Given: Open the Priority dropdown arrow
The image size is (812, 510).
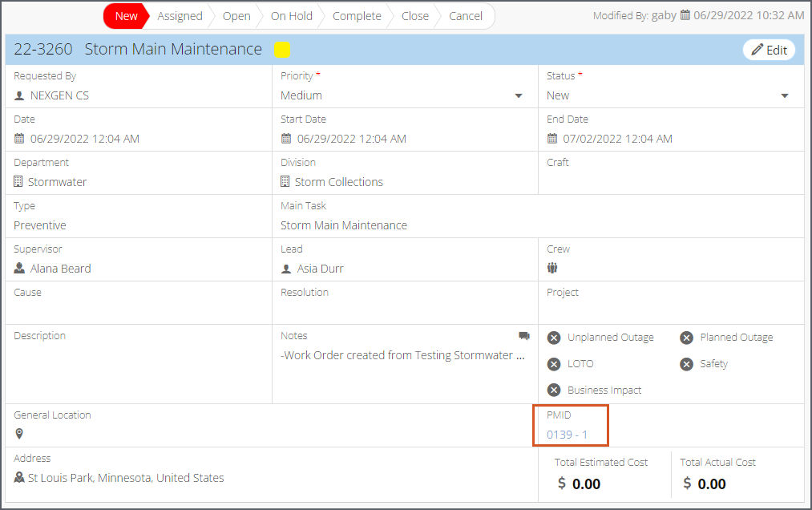Looking at the screenshot, I should tap(519, 96).
